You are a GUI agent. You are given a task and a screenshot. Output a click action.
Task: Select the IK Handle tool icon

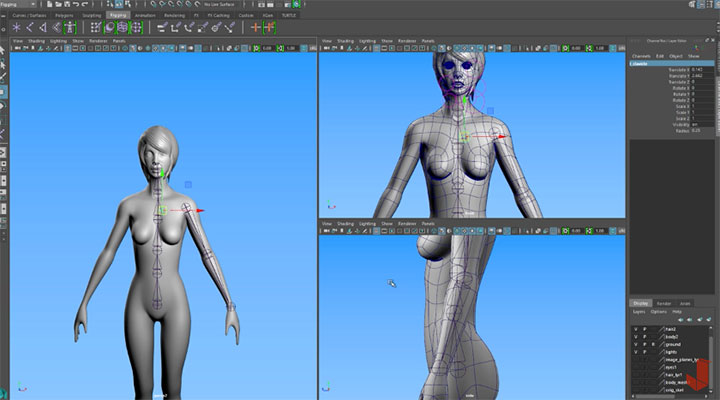43,28
